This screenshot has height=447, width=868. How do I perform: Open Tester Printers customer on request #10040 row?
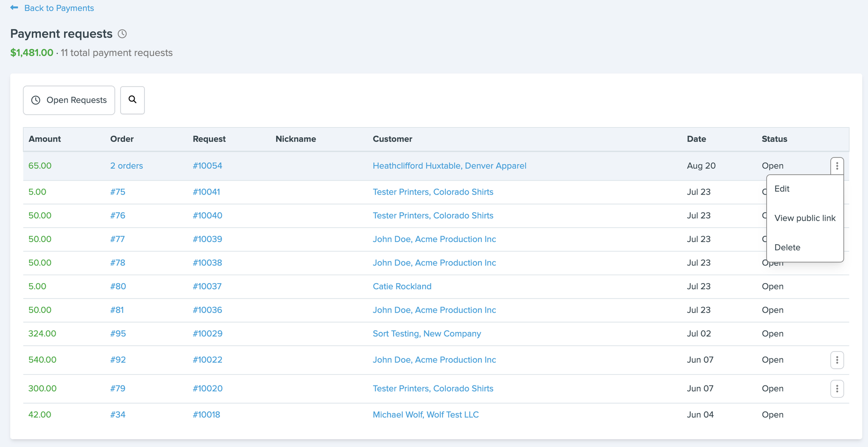click(433, 215)
